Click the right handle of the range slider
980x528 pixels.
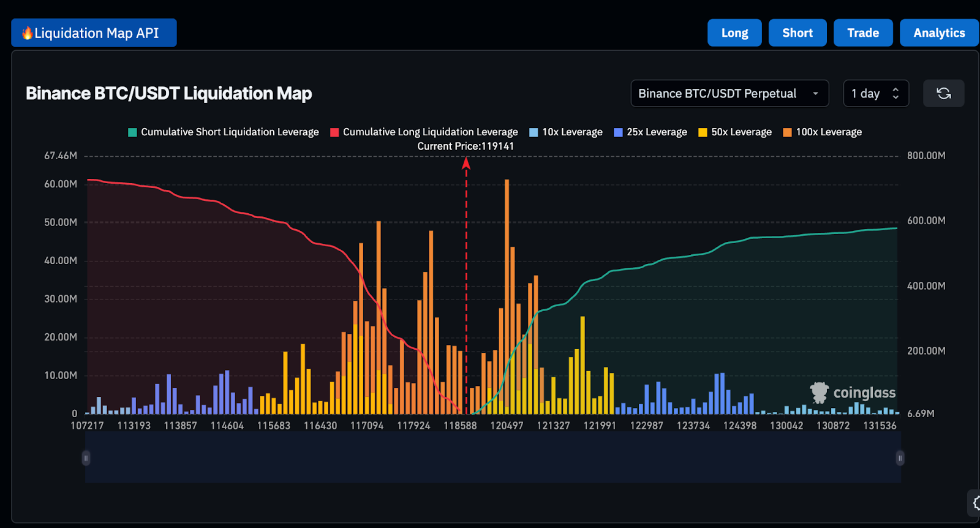point(900,458)
